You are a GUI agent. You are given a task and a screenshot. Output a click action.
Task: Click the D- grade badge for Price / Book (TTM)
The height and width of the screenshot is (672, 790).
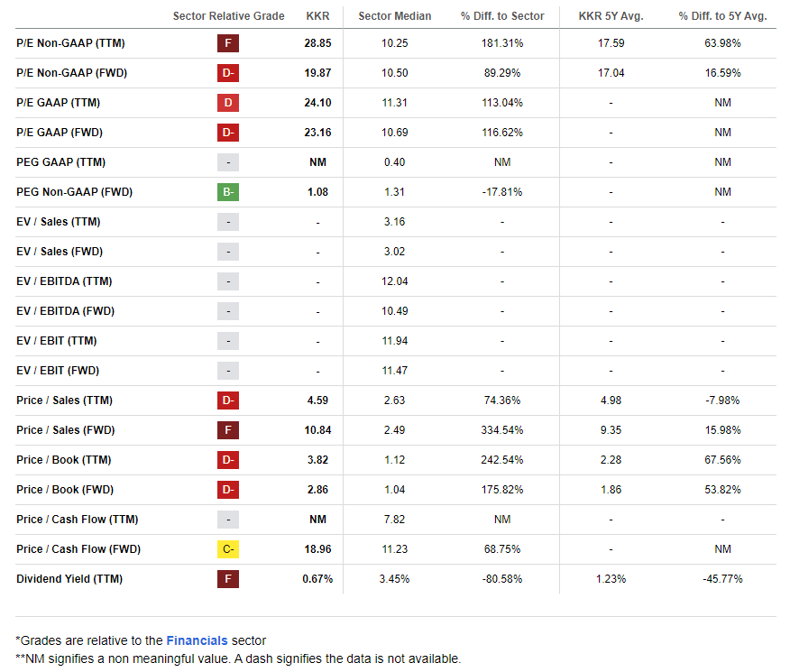pyautogui.click(x=228, y=460)
